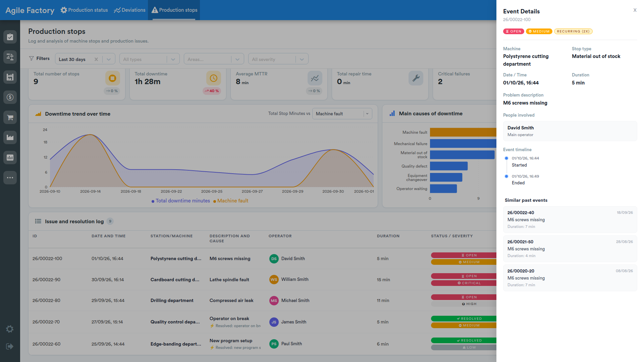644x362 pixels.
Task: Toggle Machine fault legend item
Action: pos(231,201)
